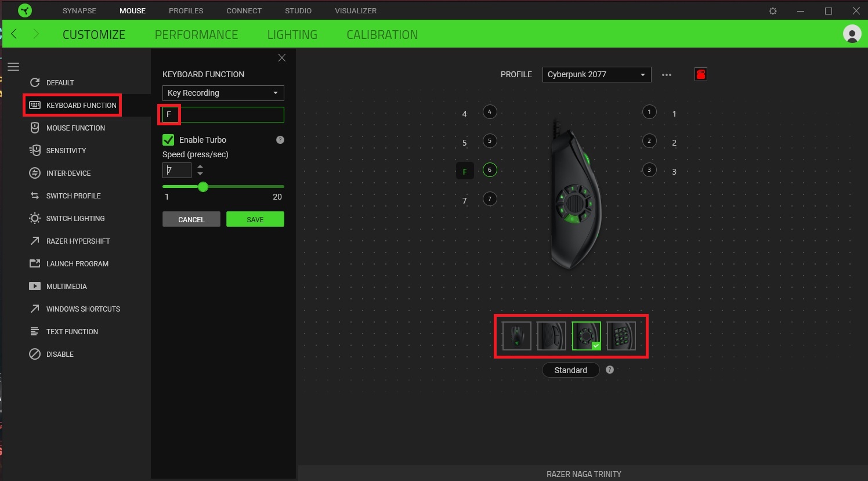Image resolution: width=868 pixels, height=481 pixels.
Task: Open help for Enable Turbo
Action: 280,140
